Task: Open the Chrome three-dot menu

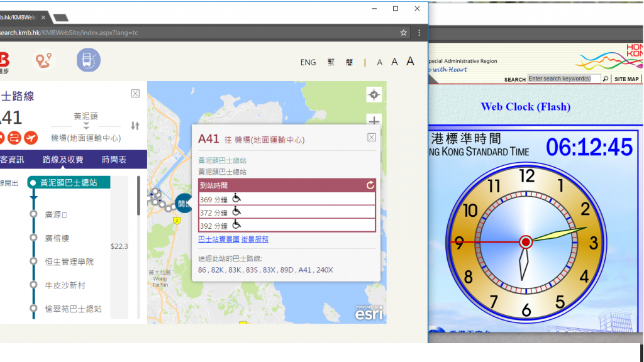Action: coord(419,33)
